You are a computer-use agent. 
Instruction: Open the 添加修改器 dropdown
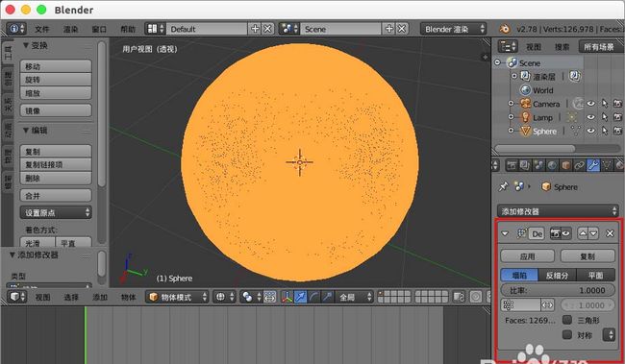(558, 211)
